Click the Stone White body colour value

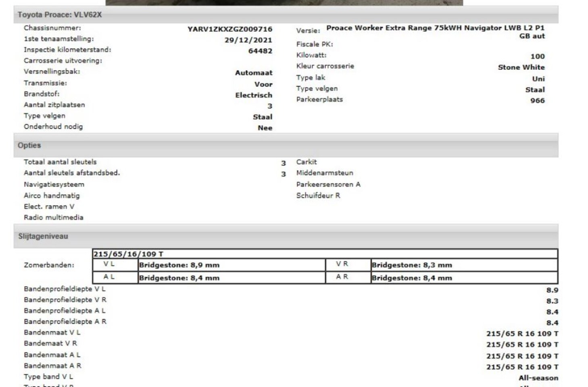pyautogui.click(x=521, y=67)
